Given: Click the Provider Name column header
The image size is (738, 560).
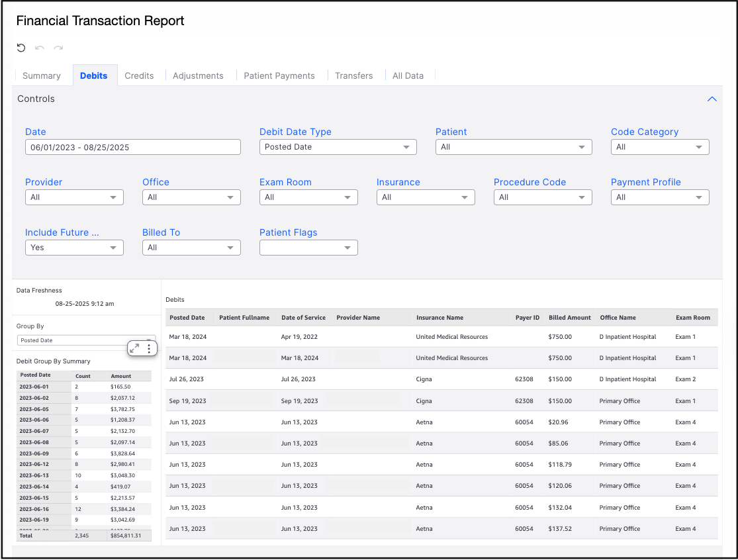Looking at the screenshot, I should click(358, 318).
